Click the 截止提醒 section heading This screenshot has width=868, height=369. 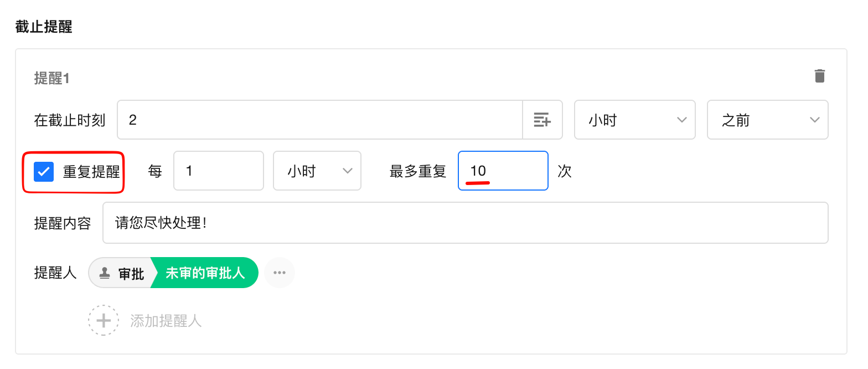pos(44,27)
